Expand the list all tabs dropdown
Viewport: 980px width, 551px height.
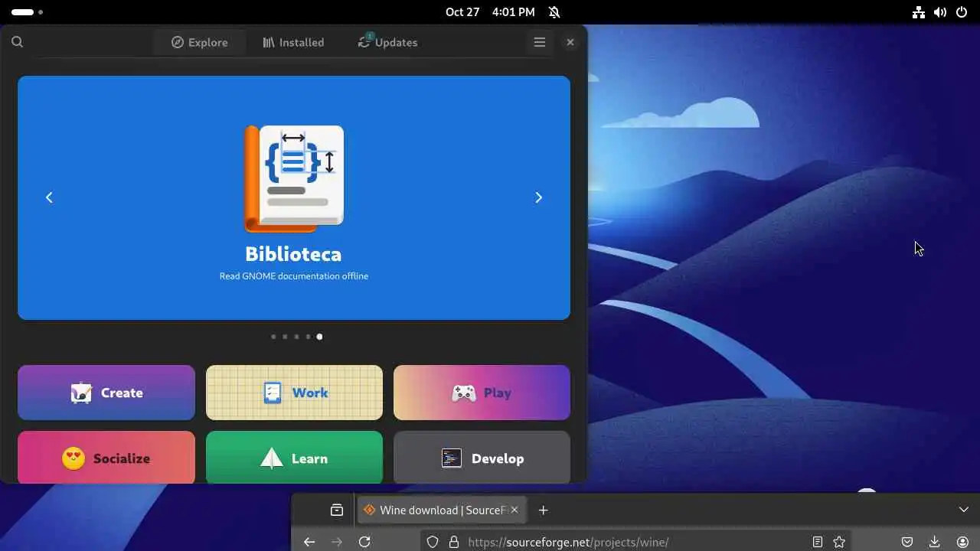964,510
